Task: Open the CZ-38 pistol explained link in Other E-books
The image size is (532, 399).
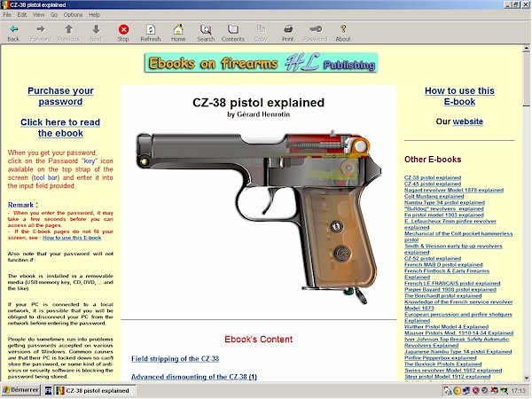Action: point(433,177)
